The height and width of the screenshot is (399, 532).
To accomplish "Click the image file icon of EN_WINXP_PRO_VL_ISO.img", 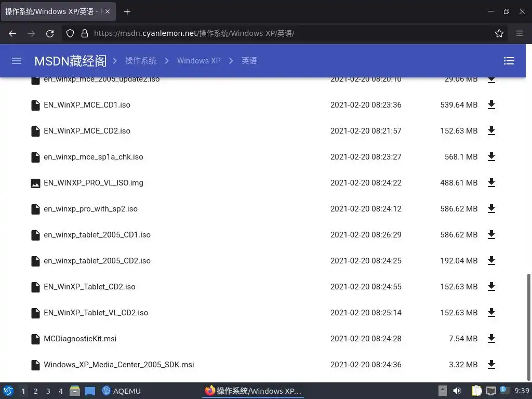I will click(x=35, y=183).
